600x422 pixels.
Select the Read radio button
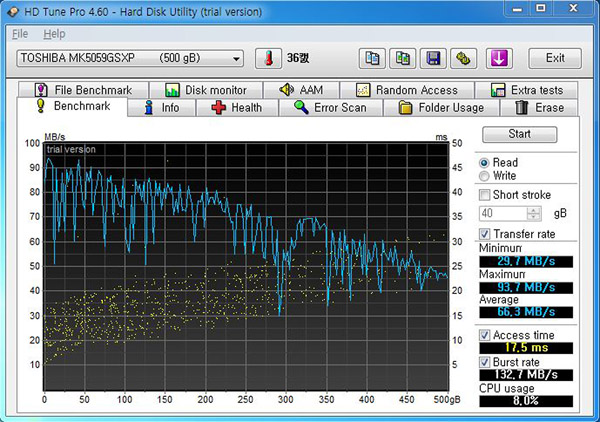[484, 163]
